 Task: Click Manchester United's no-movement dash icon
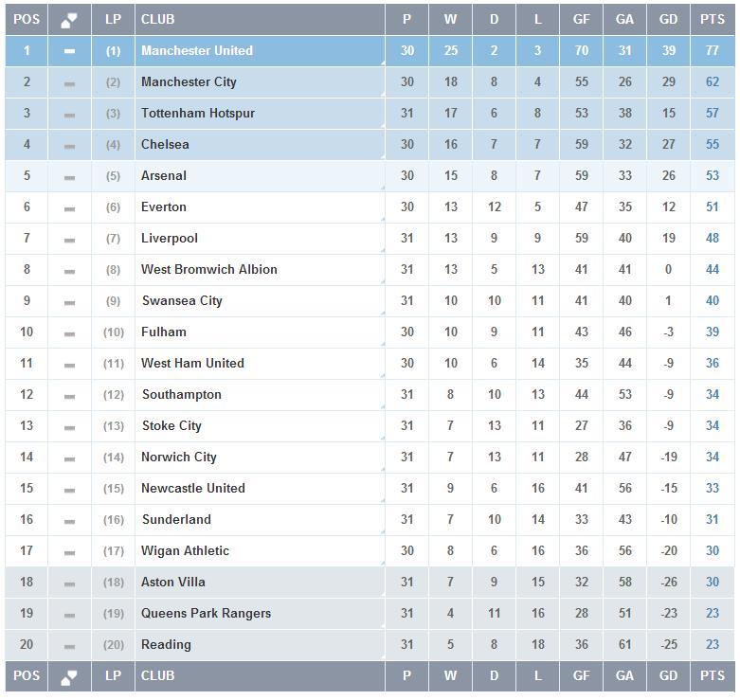coord(69,51)
